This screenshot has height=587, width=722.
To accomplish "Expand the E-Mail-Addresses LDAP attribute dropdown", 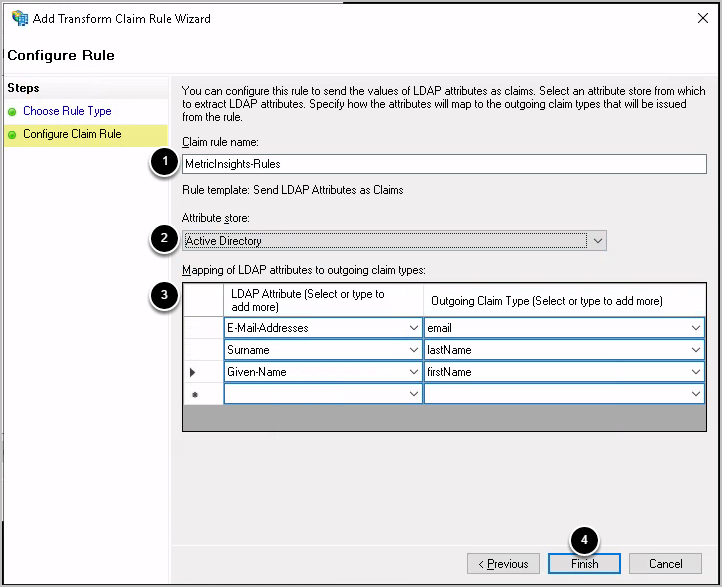I will 414,328.
